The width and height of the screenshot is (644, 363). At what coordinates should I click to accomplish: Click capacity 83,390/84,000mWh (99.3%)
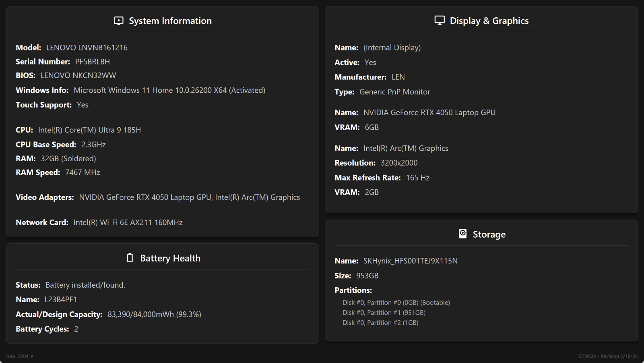(x=155, y=315)
